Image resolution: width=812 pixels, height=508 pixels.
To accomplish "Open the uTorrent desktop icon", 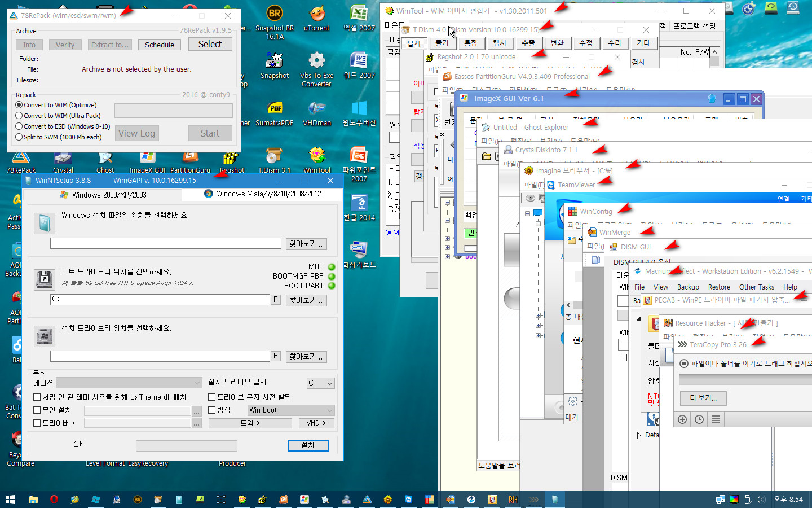I will [317, 18].
